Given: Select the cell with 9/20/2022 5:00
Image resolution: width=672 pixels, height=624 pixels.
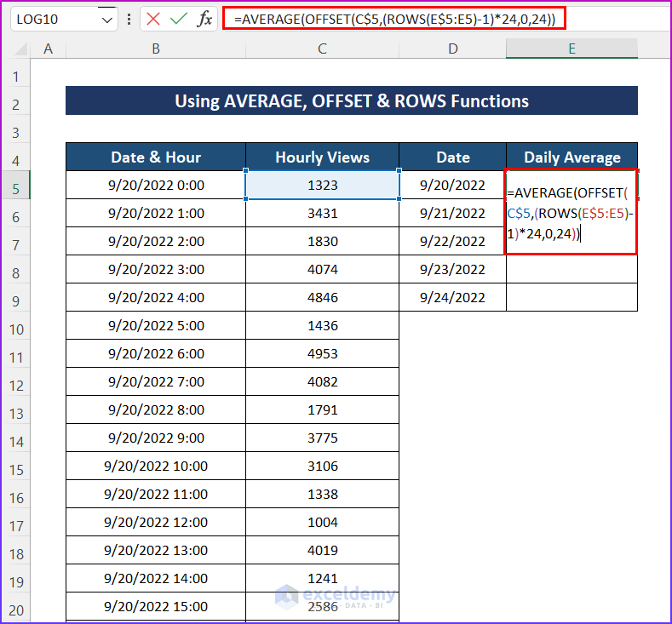Looking at the screenshot, I should [156, 325].
